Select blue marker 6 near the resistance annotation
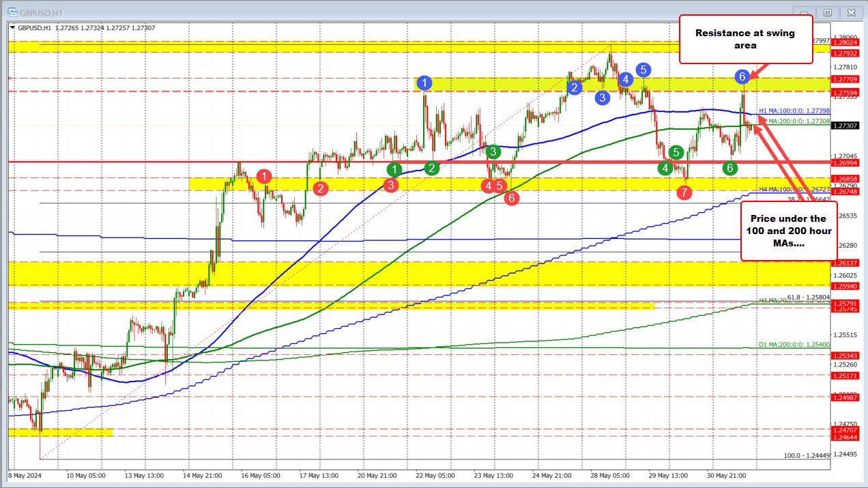Image resolution: width=868 pixels, height=488 pixels. (x=742, y=76)
